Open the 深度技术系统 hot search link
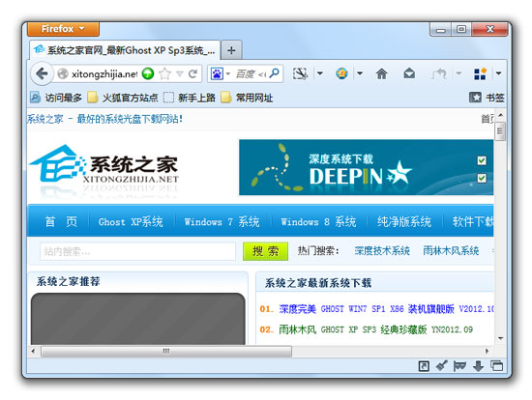Screen dimensions: 532x400 point(382,251)
